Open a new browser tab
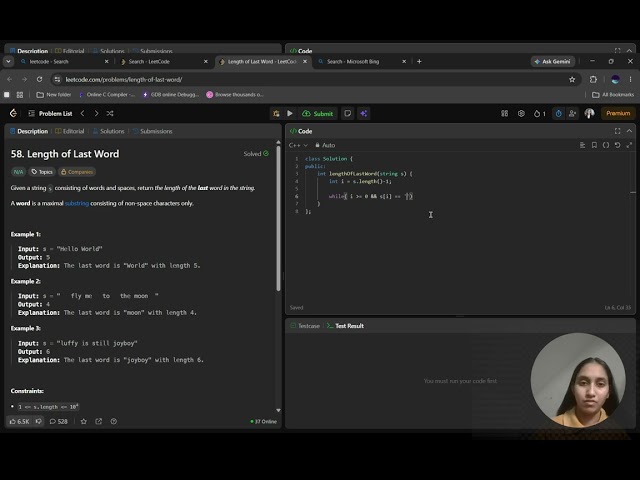This screenshot has width=640, height=480. (x=419, y=61)
